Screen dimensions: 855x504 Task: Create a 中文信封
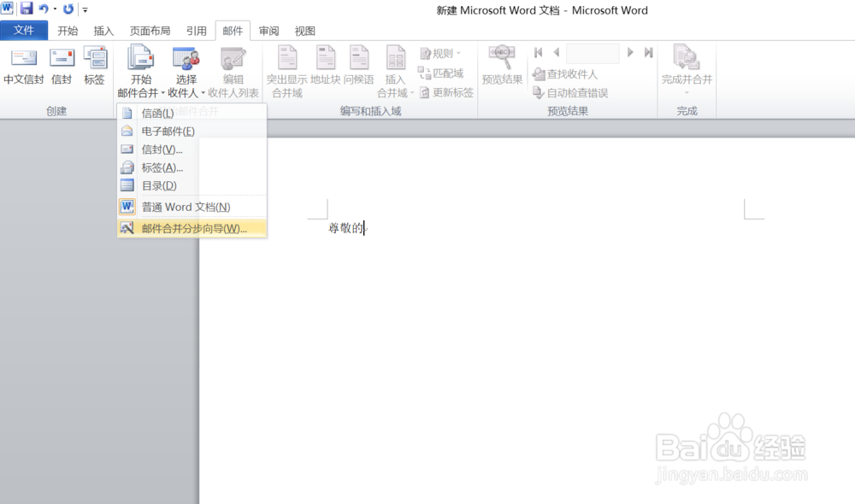23,66
